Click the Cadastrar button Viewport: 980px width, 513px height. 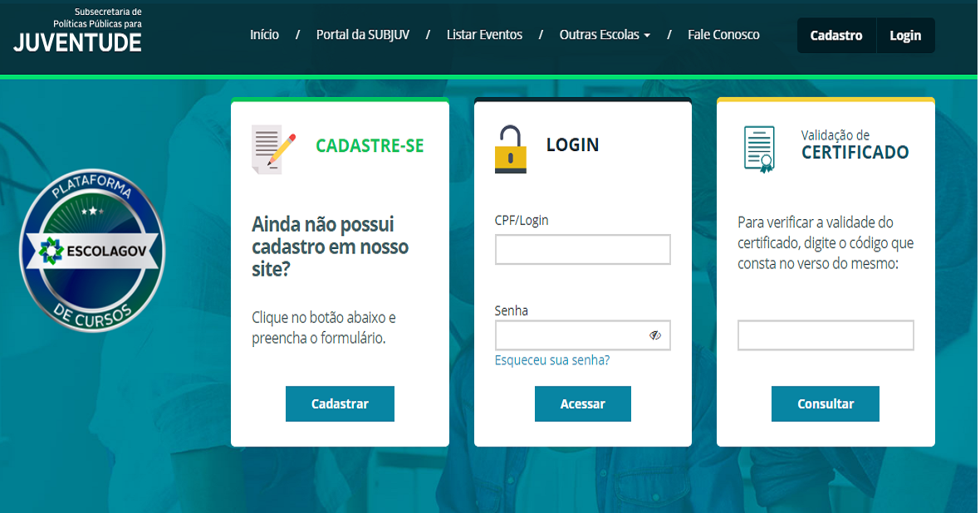coord(340,403)
